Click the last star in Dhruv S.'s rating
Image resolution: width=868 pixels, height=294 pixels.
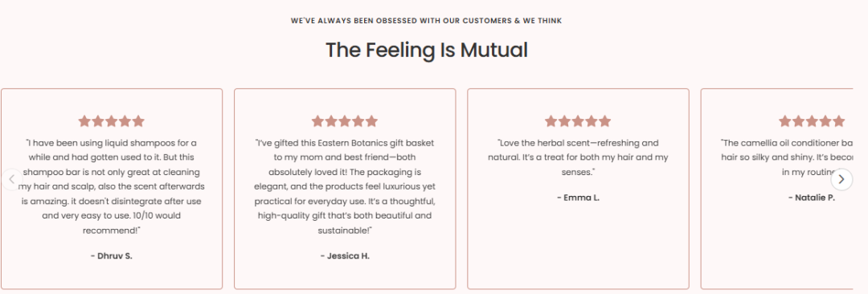[138, 121]
